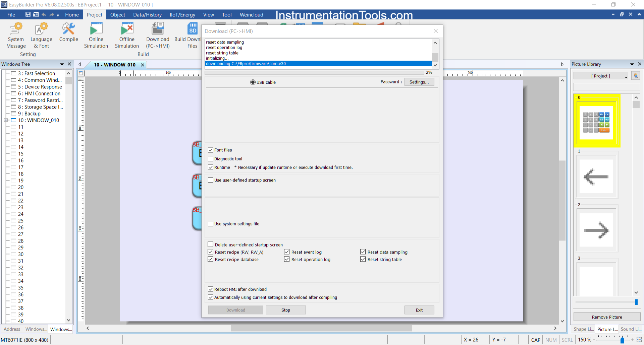Click the ruler origin corner icon
644x345 pixels.
click(80, 73)
